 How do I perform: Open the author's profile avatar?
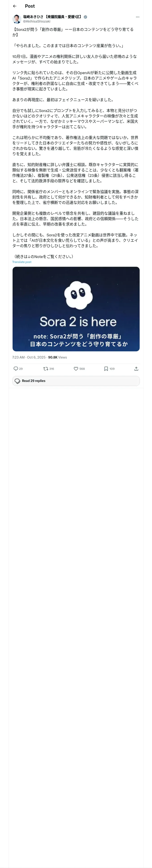click(x=17, y=19)
